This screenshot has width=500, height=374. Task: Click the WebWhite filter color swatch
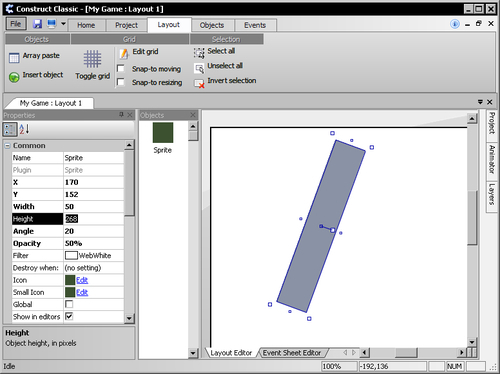click(71, 256)
